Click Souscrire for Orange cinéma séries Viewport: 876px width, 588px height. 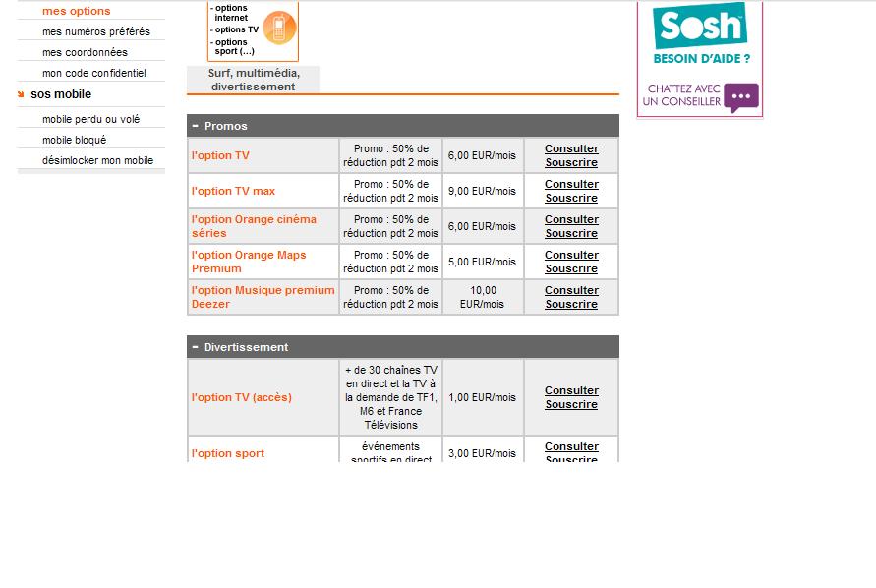click(x=571, y=234)
